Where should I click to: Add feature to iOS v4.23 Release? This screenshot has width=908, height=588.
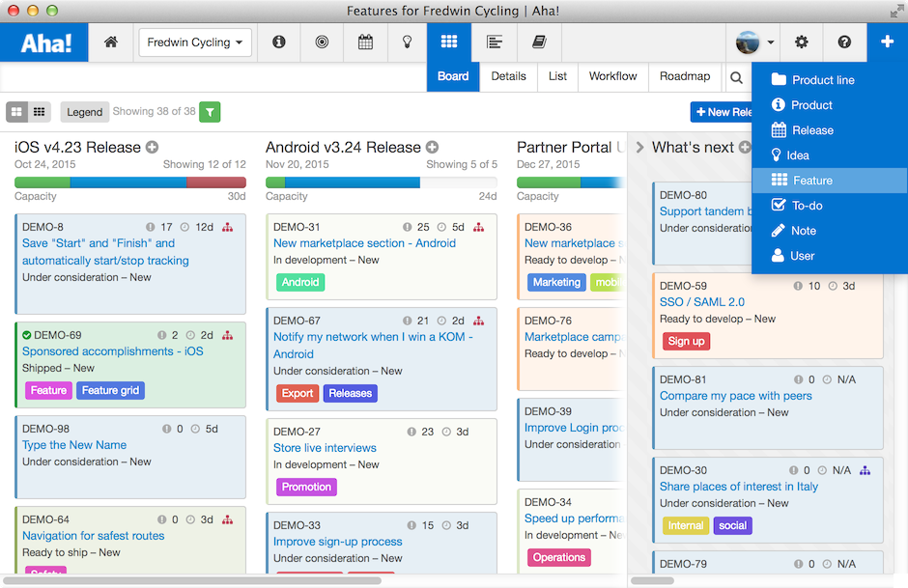pyautogui.click(x=152, y=147)
